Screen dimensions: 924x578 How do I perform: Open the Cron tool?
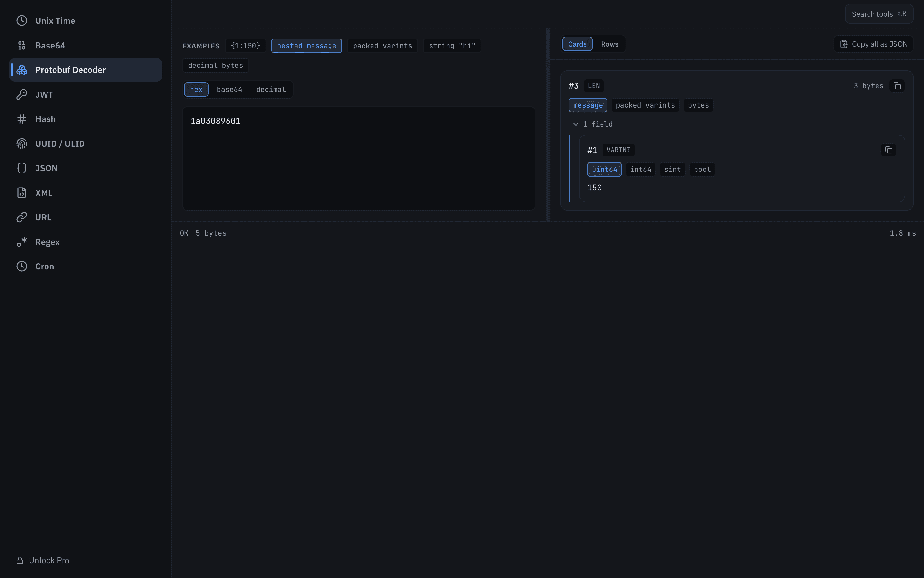[86, 266]
